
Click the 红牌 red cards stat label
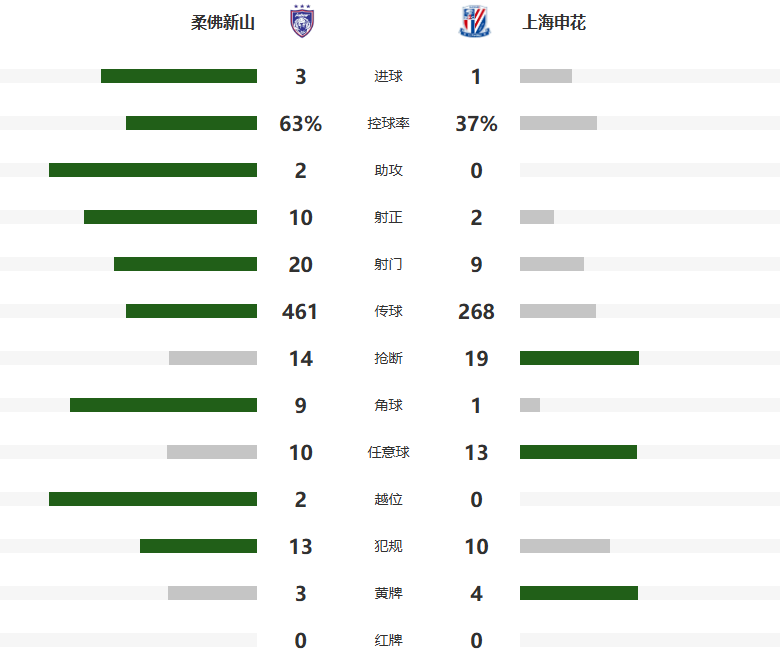[388, 640]
